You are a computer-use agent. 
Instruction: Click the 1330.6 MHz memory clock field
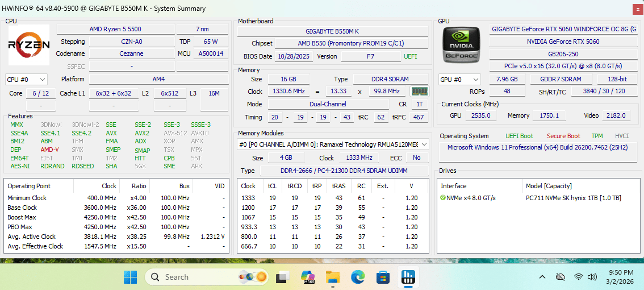pos(287,92)
